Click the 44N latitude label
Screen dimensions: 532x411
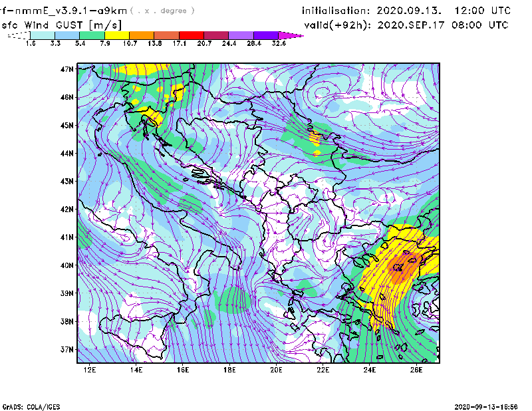click(x=67, y=154)
